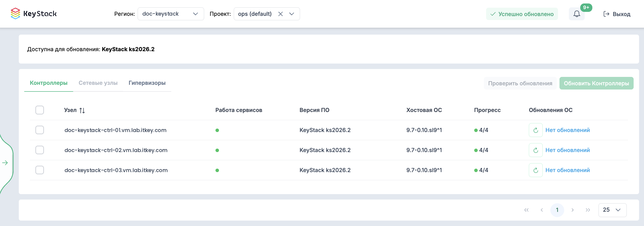Open the rows-per-page 25 dropdown
644x226 pixels.
point(612,210)
